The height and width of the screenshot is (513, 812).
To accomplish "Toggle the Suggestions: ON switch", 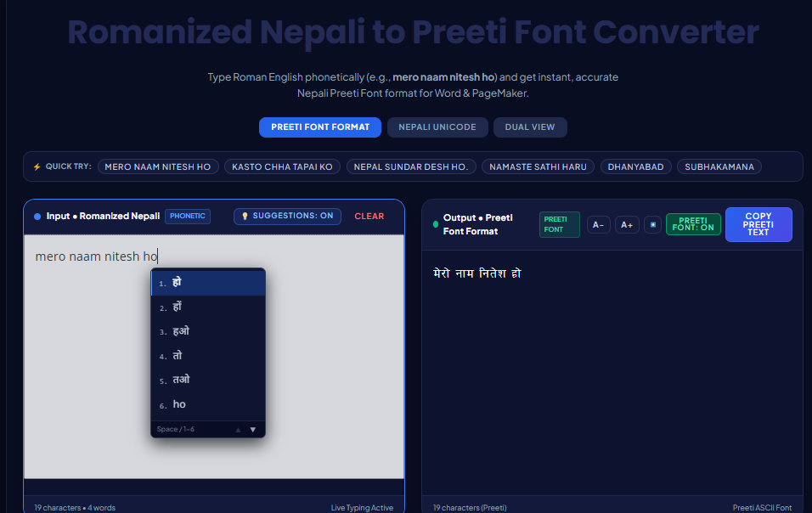I will (287, 216).
